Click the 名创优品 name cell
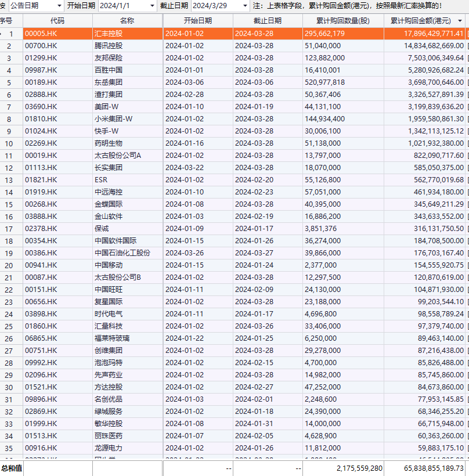This screenshot has height=476, width=469. click(x=127, y=399)
